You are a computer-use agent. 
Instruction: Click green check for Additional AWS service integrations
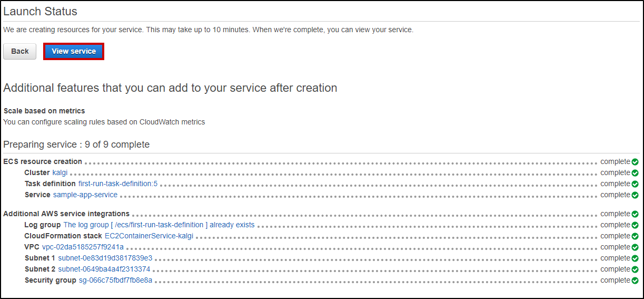(x=635, y=214)
